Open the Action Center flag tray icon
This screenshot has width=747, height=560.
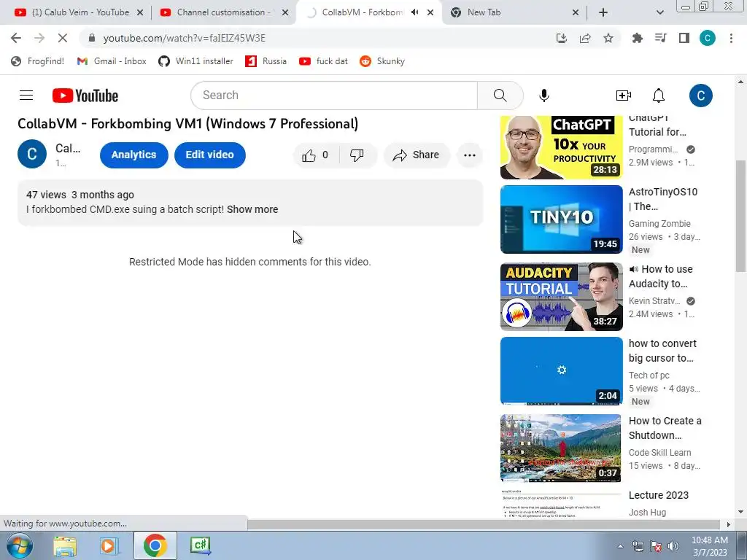656,546
